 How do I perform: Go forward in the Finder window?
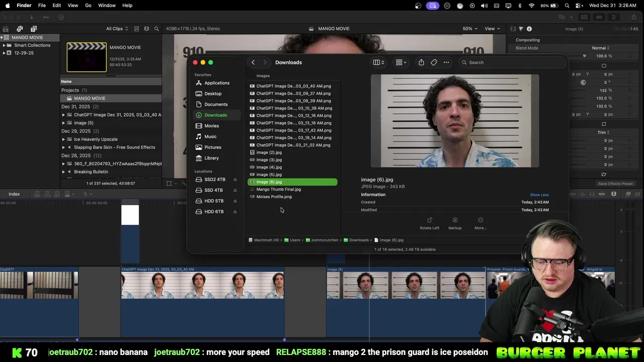click(x=265, y=62)
